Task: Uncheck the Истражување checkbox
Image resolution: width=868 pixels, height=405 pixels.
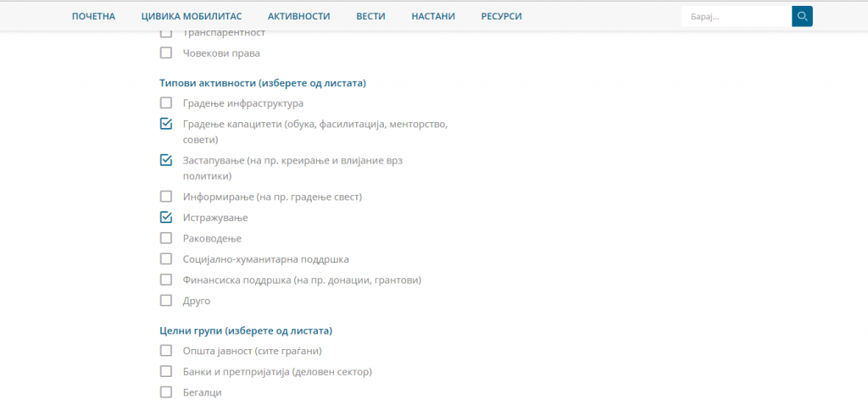Action: click(166, 218)
